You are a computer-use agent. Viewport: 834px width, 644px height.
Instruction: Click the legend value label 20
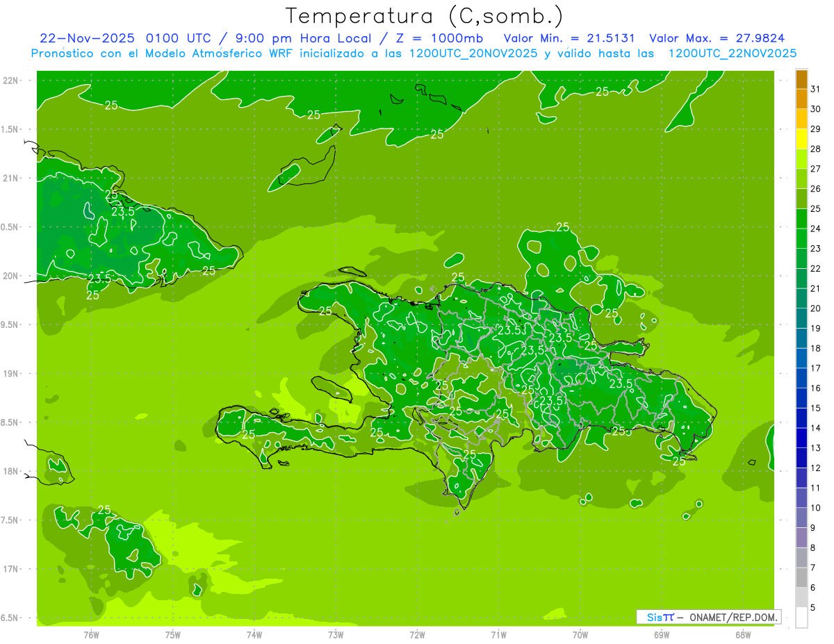(815, 308)
